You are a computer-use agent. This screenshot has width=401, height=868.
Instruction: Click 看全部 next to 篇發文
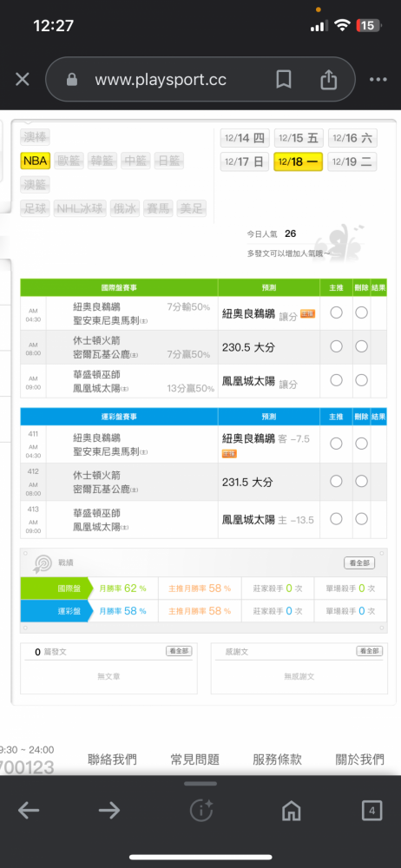coord(179,651)
